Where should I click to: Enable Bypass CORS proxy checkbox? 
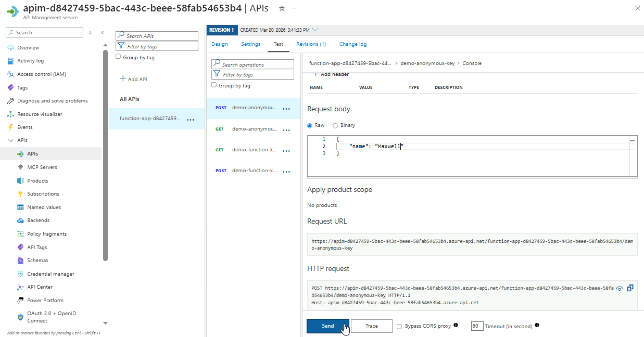[x=399, y=327]
